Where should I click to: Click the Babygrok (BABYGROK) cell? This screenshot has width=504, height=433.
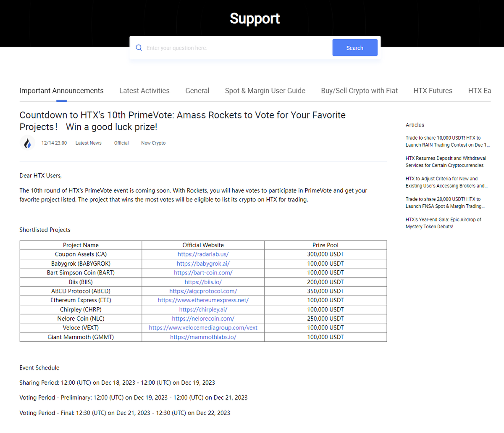tap(81, 264)
